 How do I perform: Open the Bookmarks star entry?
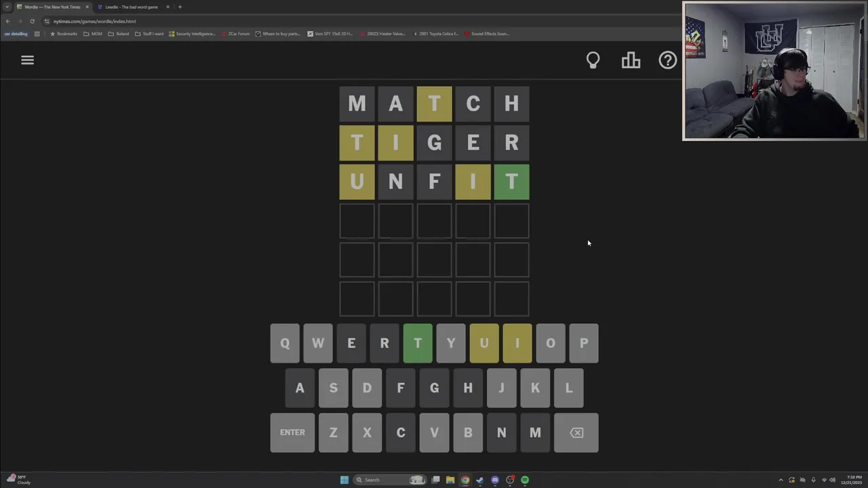(x=64, y=34)
